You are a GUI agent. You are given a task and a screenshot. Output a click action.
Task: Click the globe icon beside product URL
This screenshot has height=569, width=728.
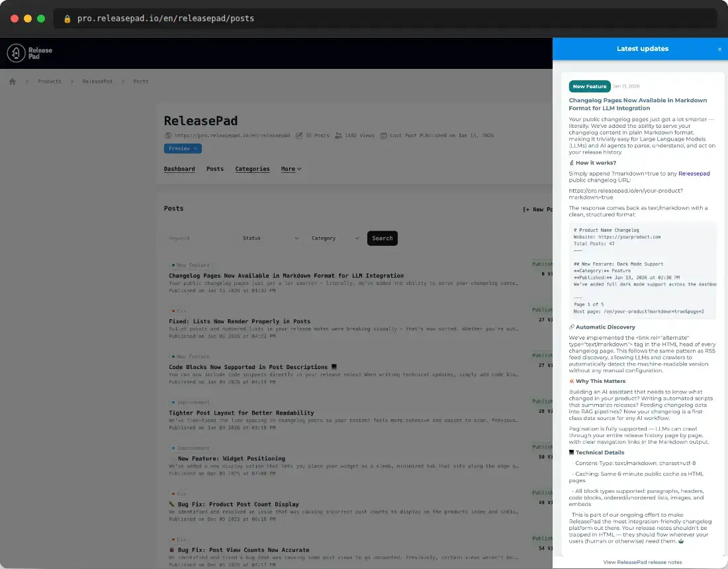tap(168, 136)
